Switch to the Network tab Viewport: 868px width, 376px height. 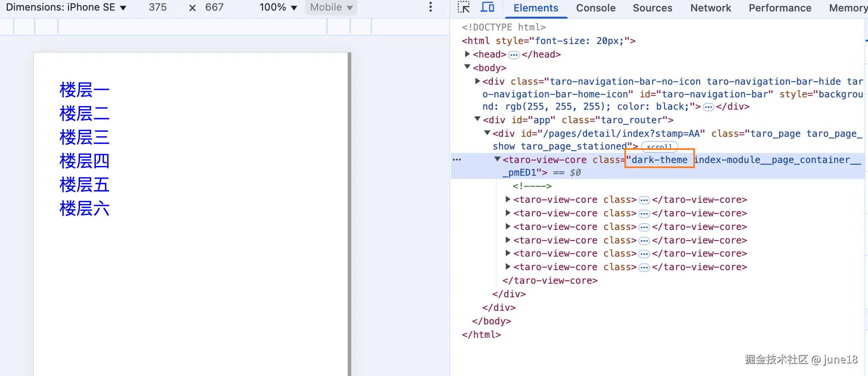tap(711, 8)
